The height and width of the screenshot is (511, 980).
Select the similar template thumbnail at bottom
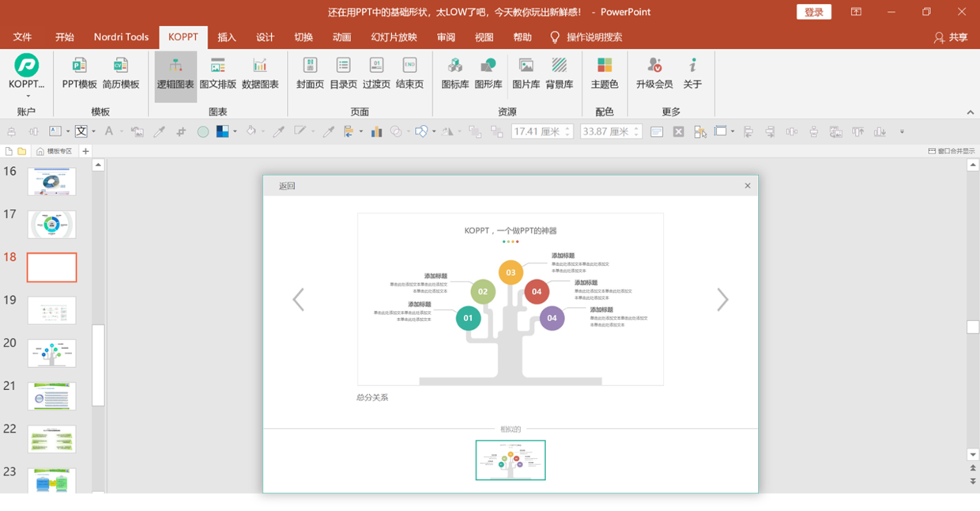point(511,460)
